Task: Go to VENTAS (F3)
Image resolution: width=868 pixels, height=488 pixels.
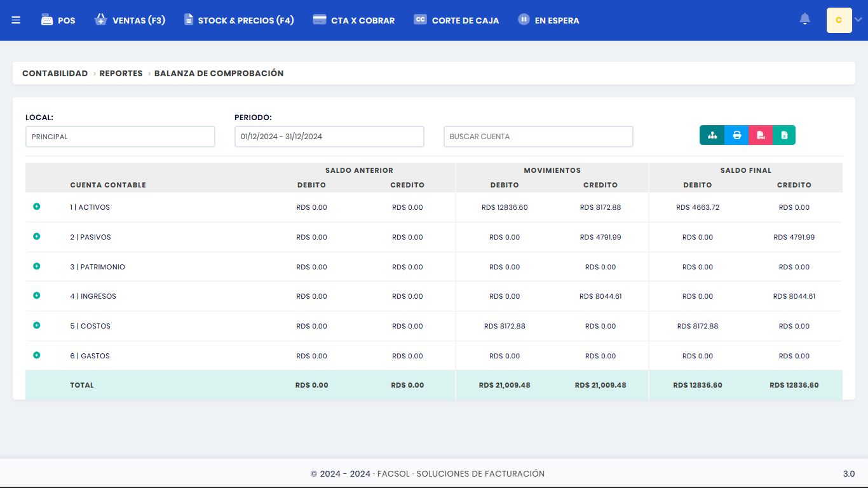Action: tap(130, 20)
